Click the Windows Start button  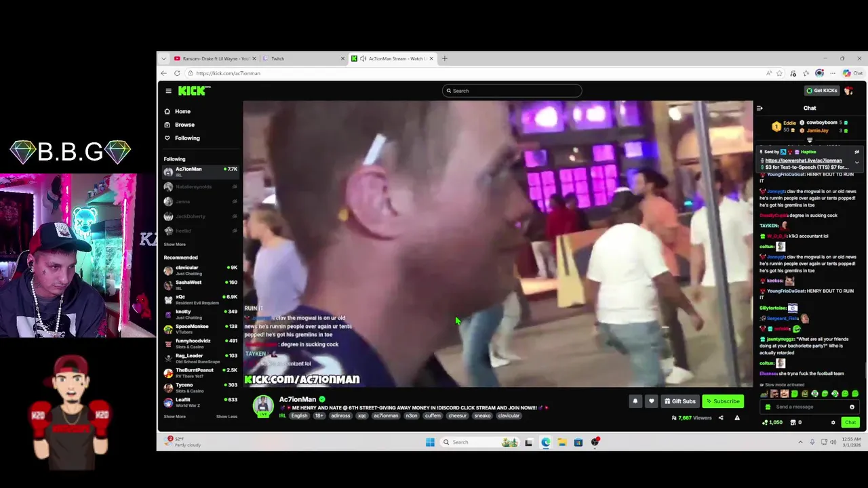click(x=430, y=443)
